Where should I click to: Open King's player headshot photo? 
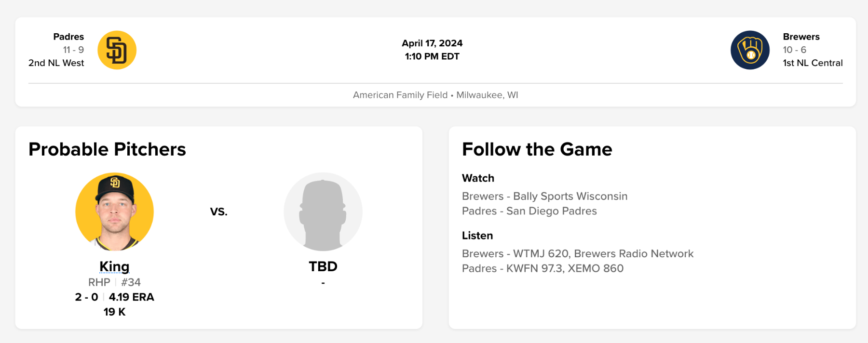[115, 211]
